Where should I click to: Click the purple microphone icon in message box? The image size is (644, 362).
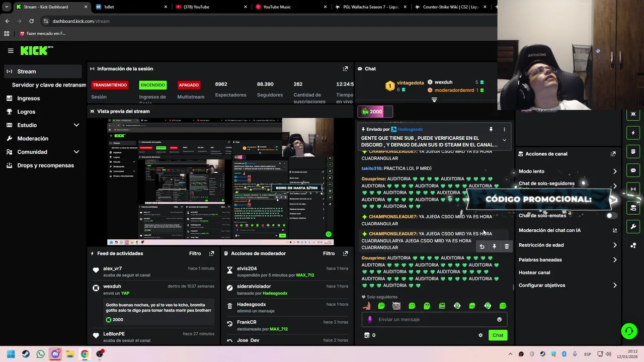(x=370, y=319)
